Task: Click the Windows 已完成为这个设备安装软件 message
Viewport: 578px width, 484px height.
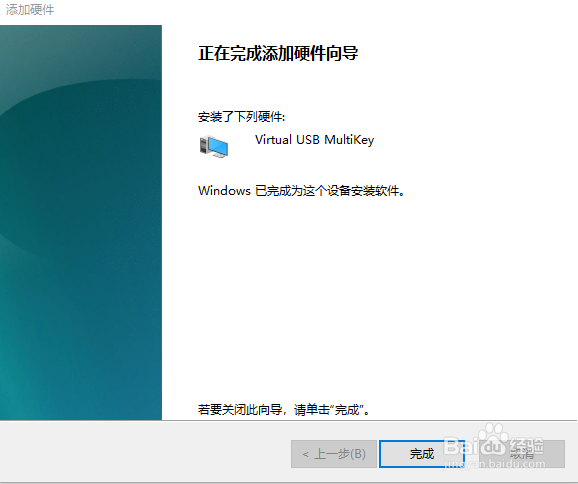Action: coord(301,191)
